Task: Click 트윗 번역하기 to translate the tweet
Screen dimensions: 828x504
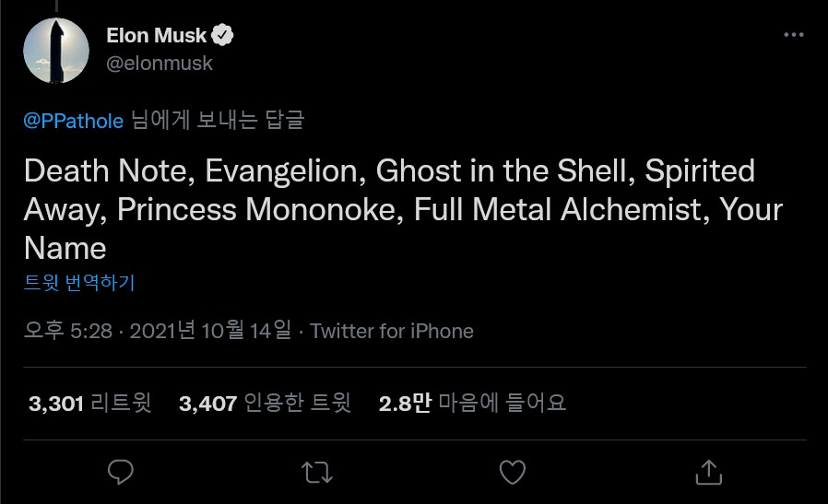Action: pos(79,282)
